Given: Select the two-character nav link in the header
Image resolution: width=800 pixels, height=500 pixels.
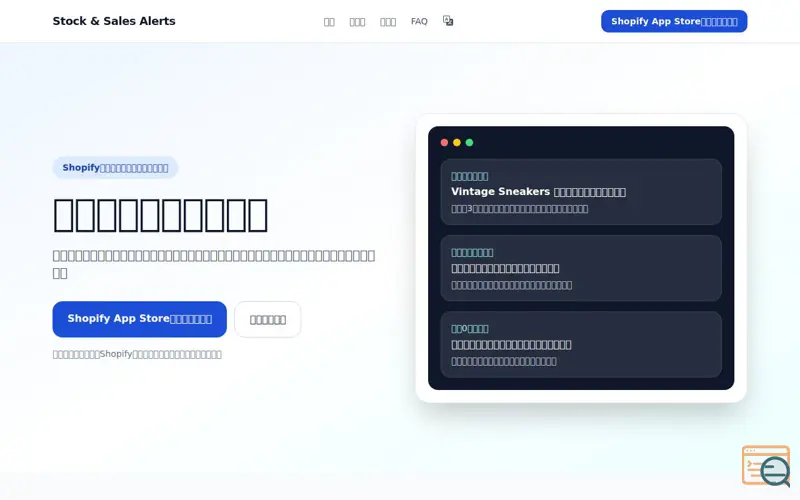Looking at the screenshot, I should pyautogui.click(x=329, y=21).
